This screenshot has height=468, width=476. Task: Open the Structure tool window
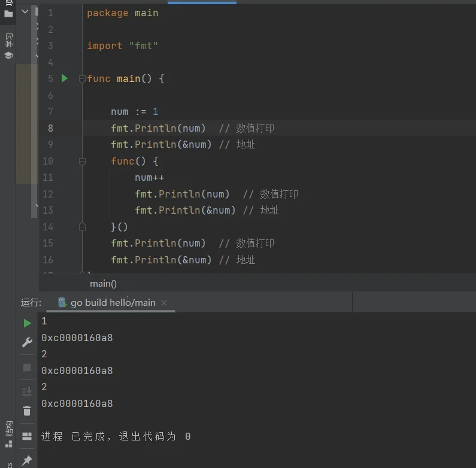tap(9, 434)
